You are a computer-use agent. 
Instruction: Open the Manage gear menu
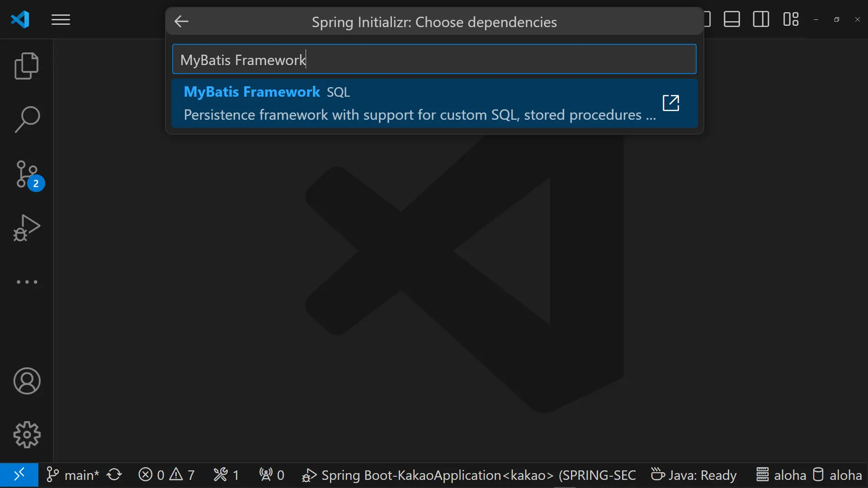point(27,435)
